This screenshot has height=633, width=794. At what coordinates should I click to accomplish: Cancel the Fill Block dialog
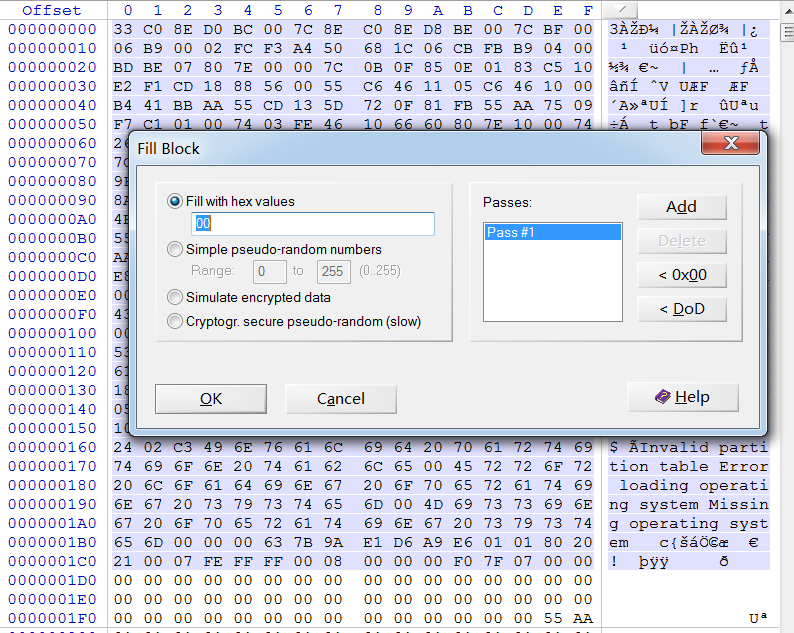pos(340,399)
